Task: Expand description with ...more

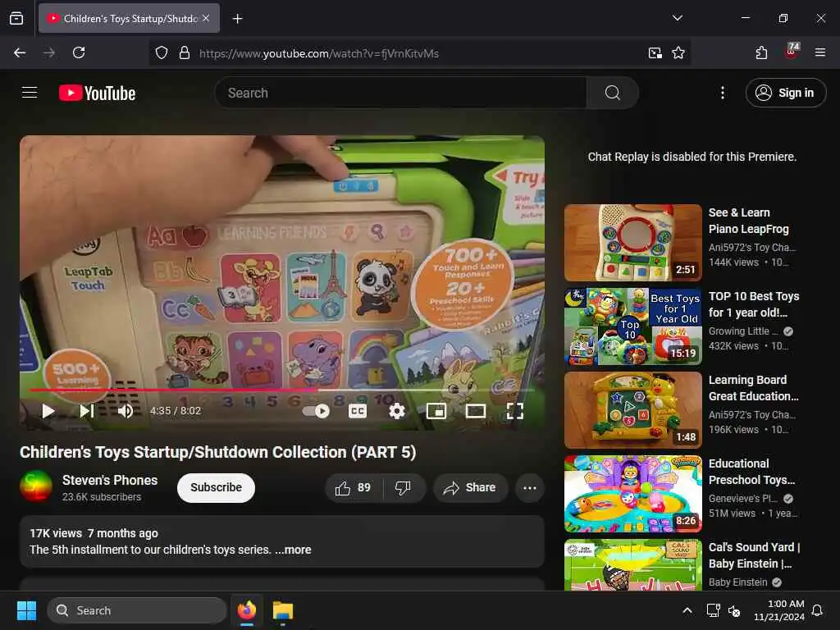Action: [293, 550]
